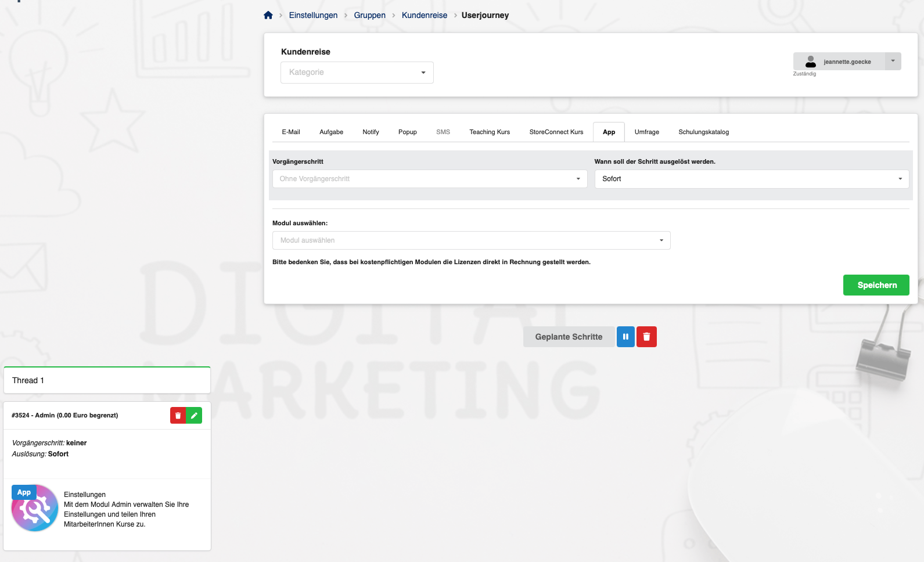
Task: Click the green Speichern button
Action: pos(876,285)
